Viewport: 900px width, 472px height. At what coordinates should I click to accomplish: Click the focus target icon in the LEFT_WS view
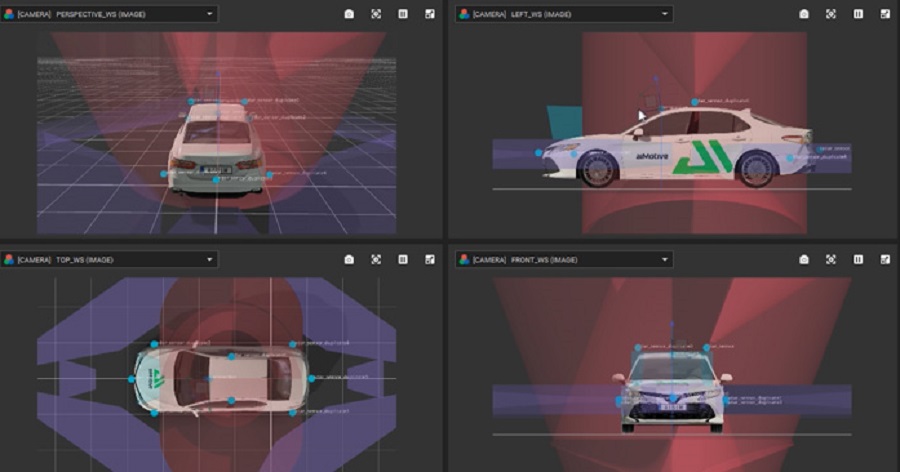pos(831,14)
